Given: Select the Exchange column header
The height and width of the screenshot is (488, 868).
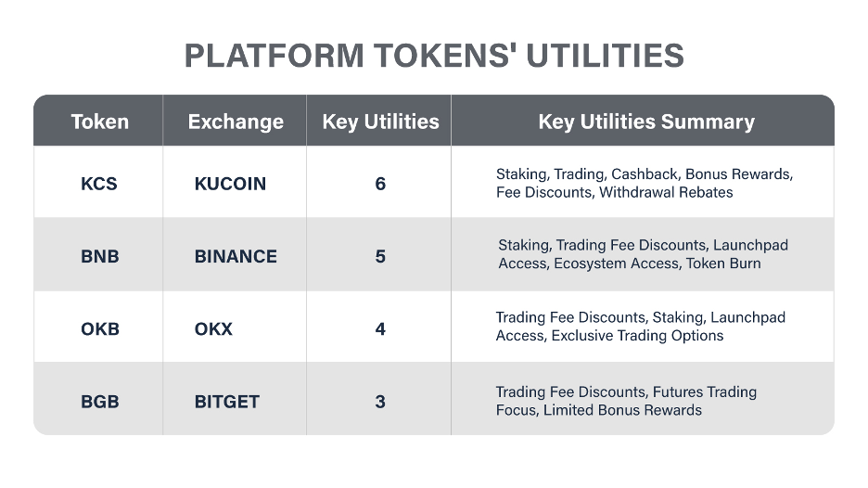Looking at the screenshot, I should point(236,122).
